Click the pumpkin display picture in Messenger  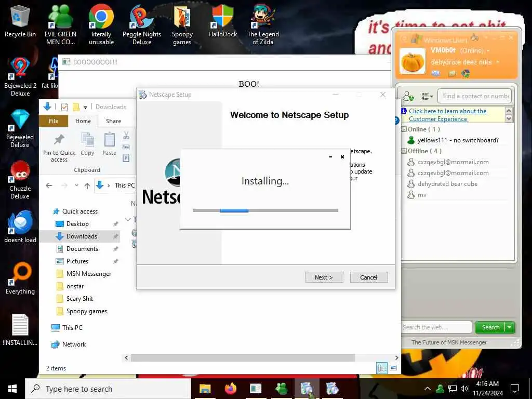(412, 61)
